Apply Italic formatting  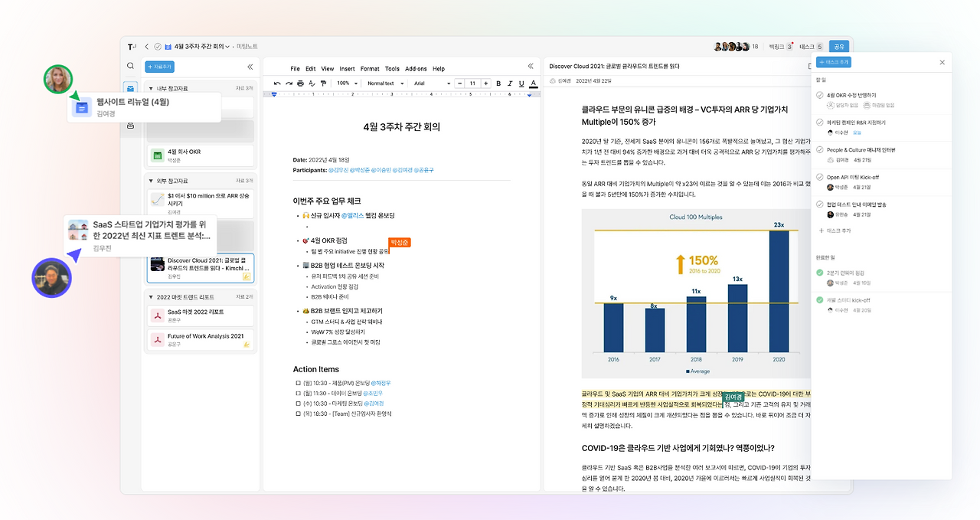click(510, 83)
